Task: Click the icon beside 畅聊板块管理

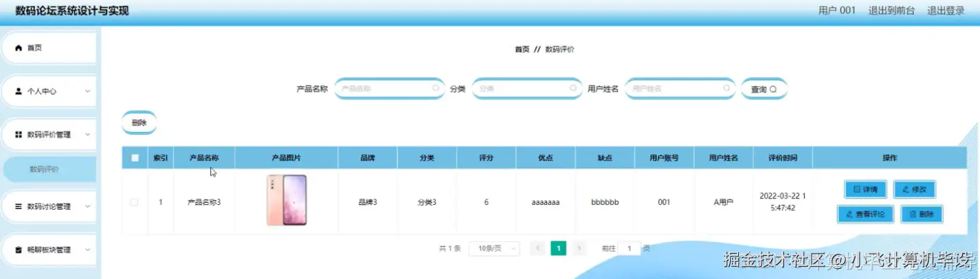Action: tap(19, 250)
